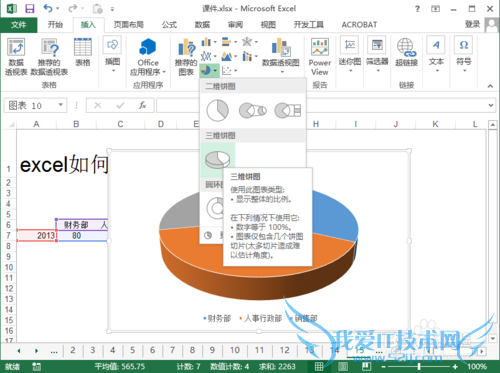Insert a Table from the ribbon

coord(83,52)
